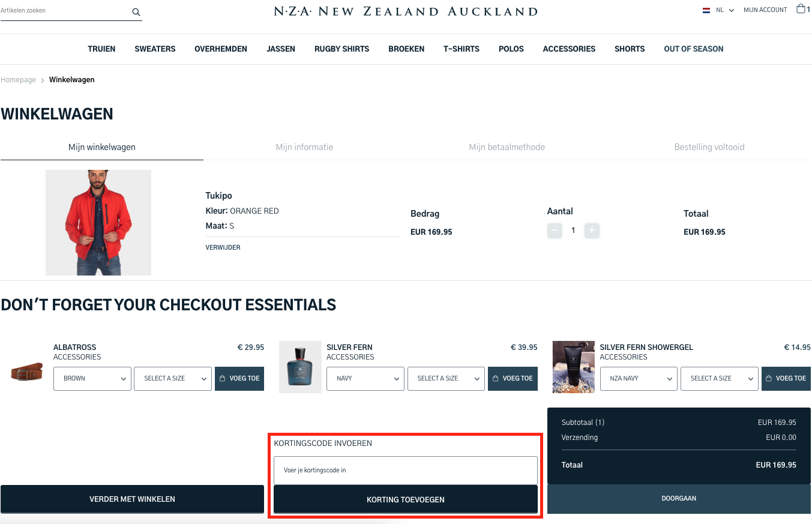Click the SILVER FERN SHOWERGEL title

[x=646, y=348]
